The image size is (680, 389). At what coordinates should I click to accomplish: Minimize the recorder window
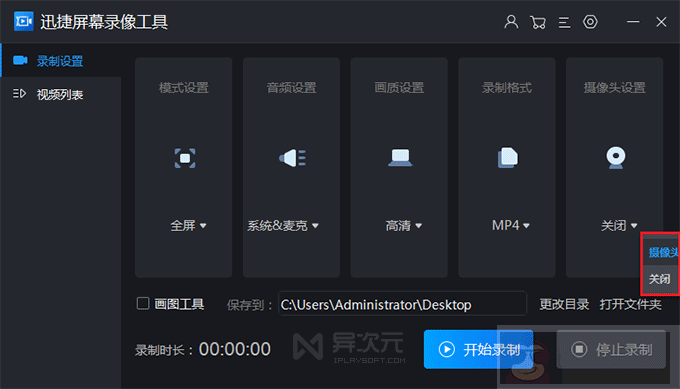pyautogui.click(x=633, y=22)
